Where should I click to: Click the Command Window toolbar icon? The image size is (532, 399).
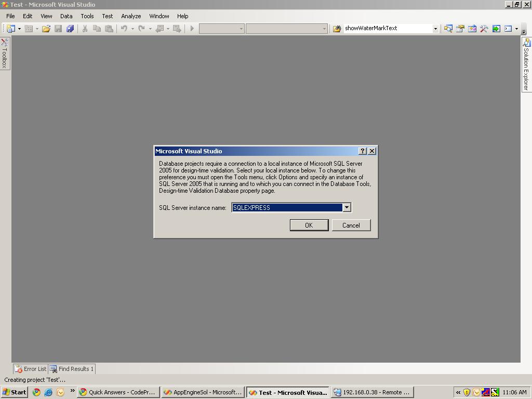[x=508, y=29]
